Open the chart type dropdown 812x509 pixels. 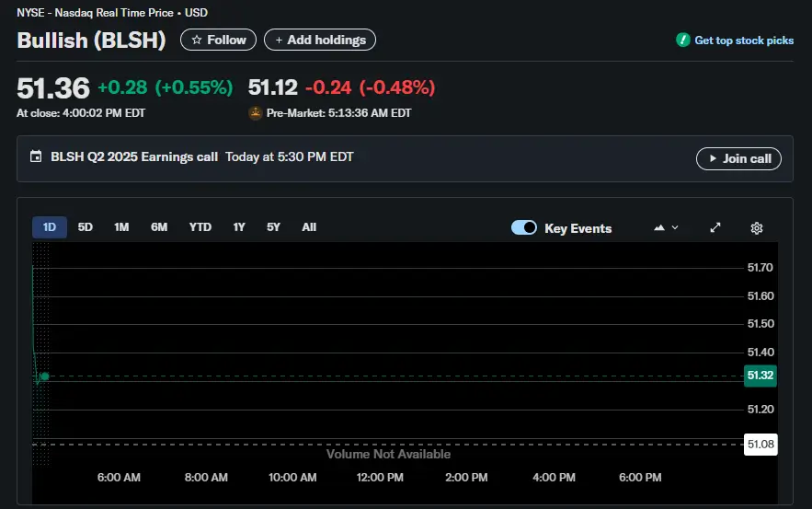pyautogui.click(x=666, y=228)
